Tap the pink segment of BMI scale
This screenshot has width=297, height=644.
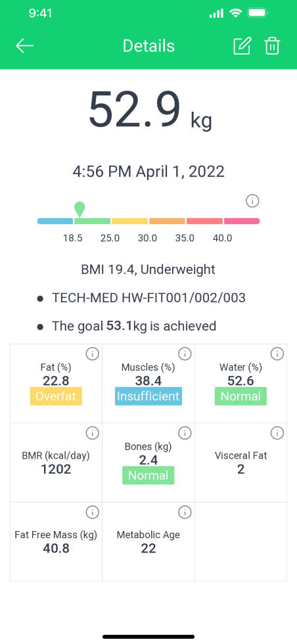point(242,221)
